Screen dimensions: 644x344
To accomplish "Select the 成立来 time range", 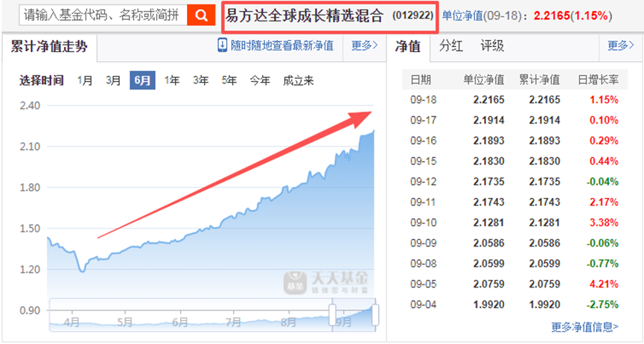I will [x=299, y=80].
